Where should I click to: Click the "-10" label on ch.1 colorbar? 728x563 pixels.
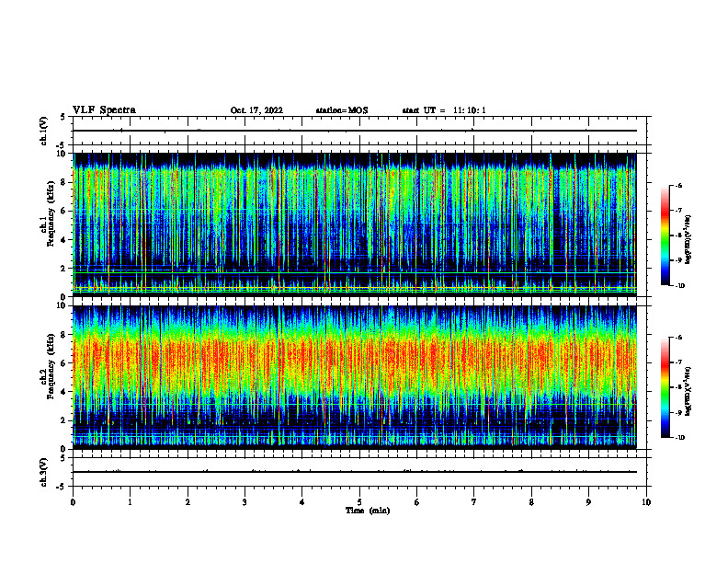(x=679, y=286)
